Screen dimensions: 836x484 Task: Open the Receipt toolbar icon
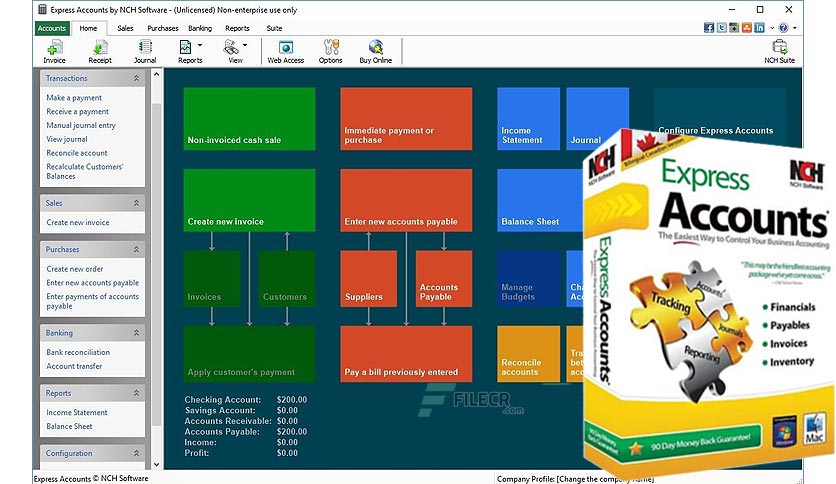coord(100,52)
